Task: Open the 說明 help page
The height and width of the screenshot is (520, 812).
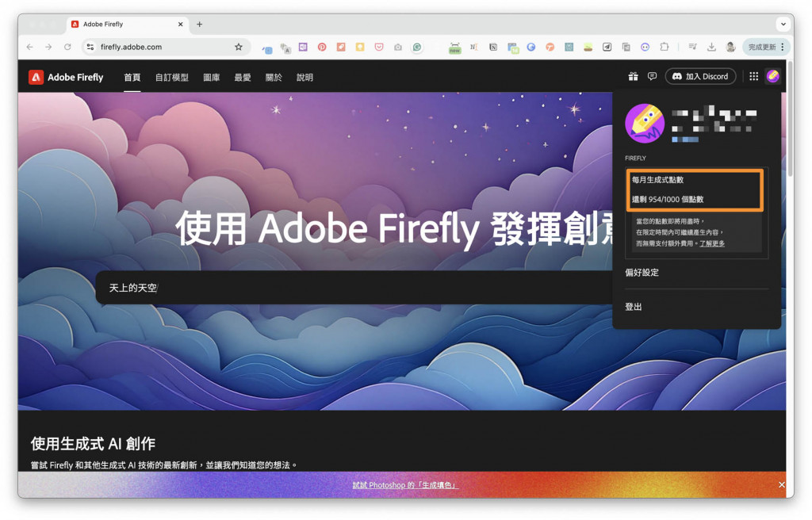Action: pyautogui.click(x=304, y=77)
